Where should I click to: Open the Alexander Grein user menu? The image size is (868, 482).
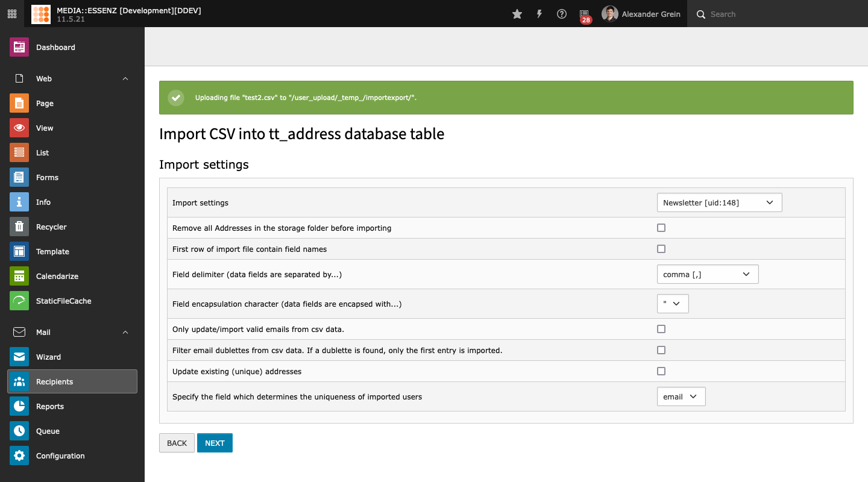(x=641, y=14)
